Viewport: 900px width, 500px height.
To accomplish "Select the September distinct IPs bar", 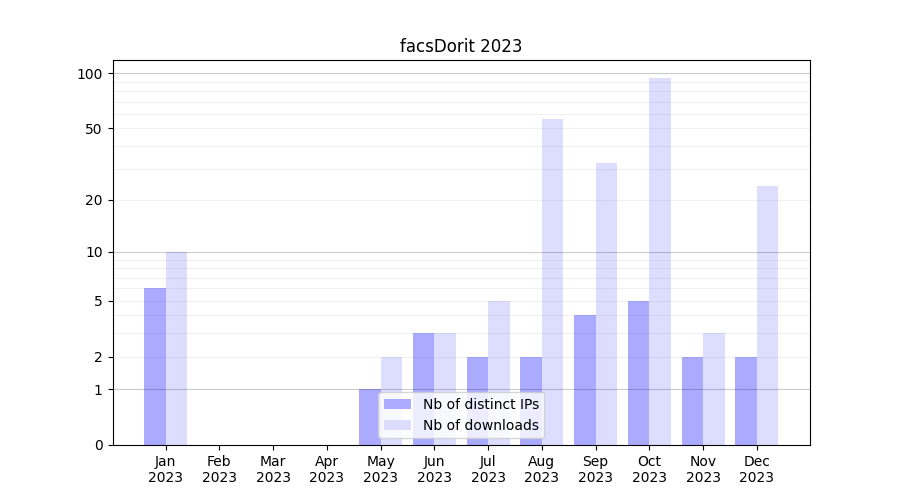I will (x=585, y=380).
